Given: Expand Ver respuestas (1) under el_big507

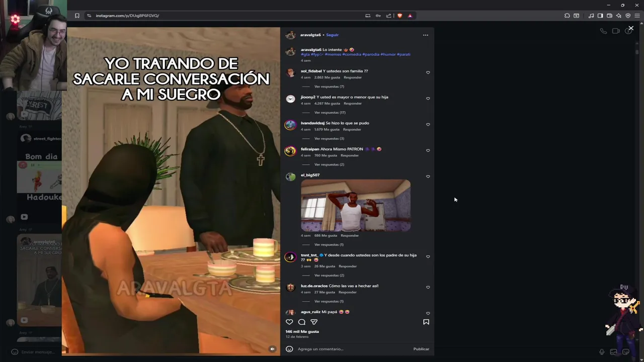Looking at the screenshot, I should [x=329, y=245].
